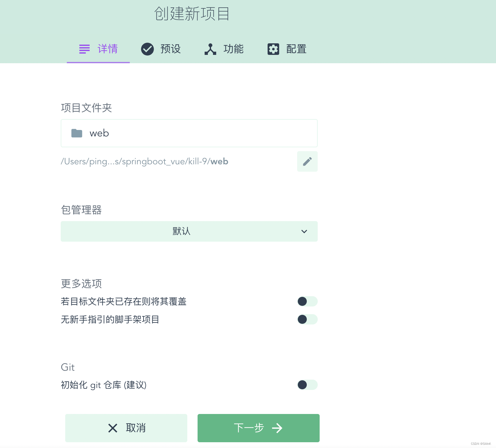
Task: Click the list icon on the 详情 tab
Action: click(84, 49)
